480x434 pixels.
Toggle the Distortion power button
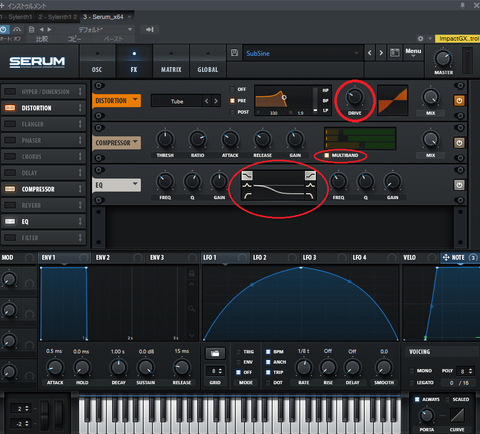click(459, 101)
